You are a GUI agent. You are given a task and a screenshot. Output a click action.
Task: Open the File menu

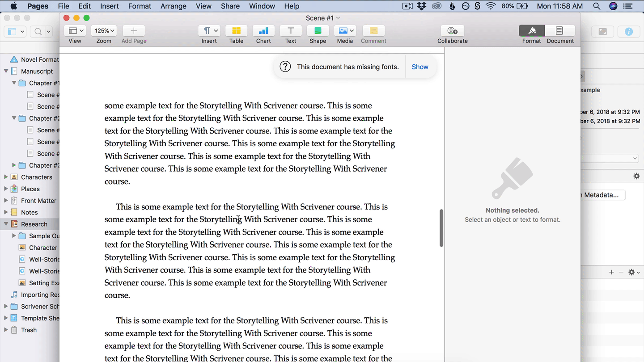click(64, 6)
